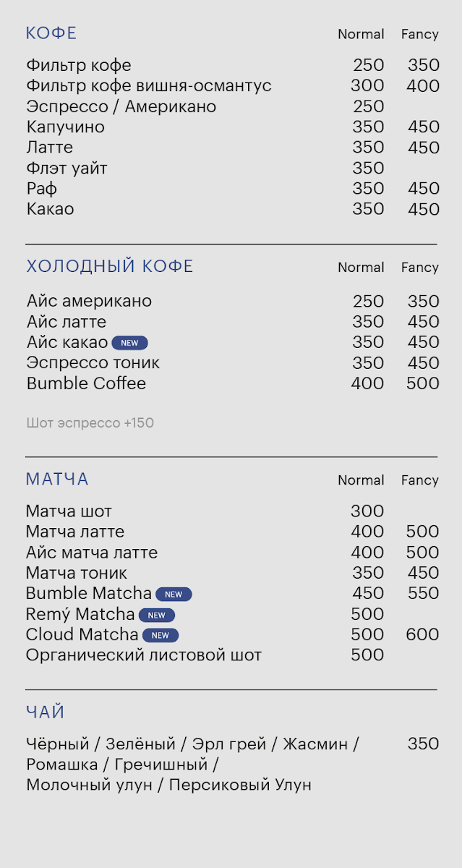462x868 pixels.
Task: Select the Эспрессо тоник item
Action: coord(93,362)
